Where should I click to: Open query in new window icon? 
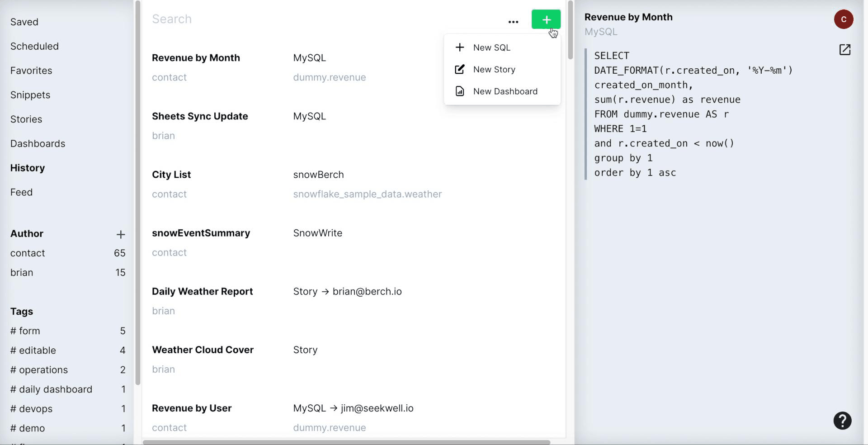click(844, 50)
